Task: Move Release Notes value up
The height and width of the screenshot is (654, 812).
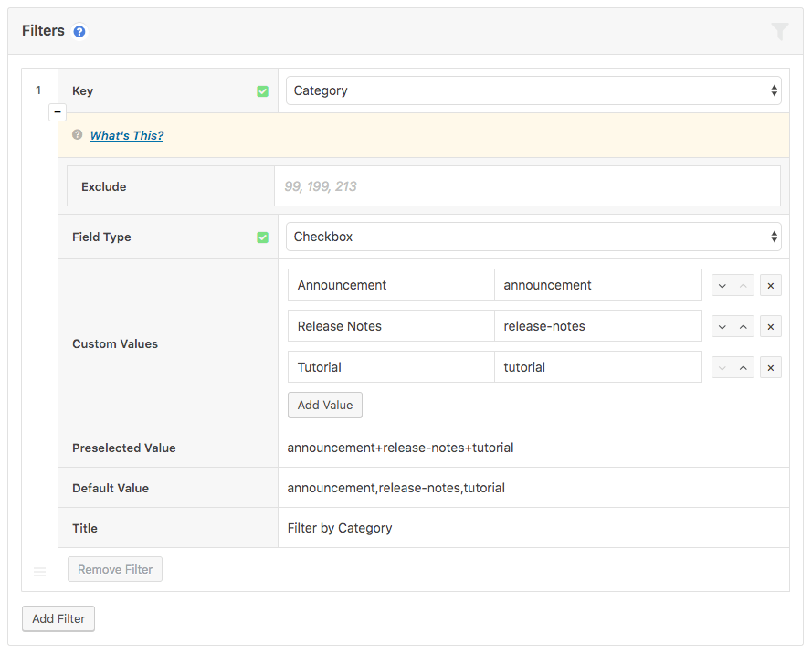Action: pos(743,327)
